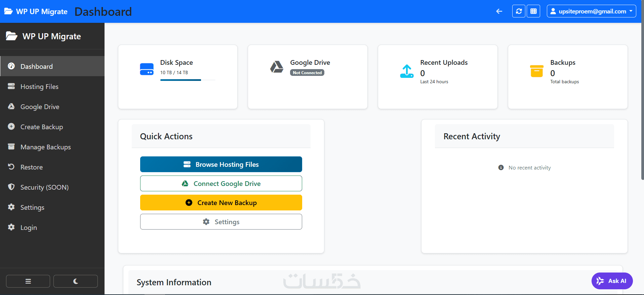Click the Settings button in Quick Actions
Screen dimensions: 644x295
(221, 222)
